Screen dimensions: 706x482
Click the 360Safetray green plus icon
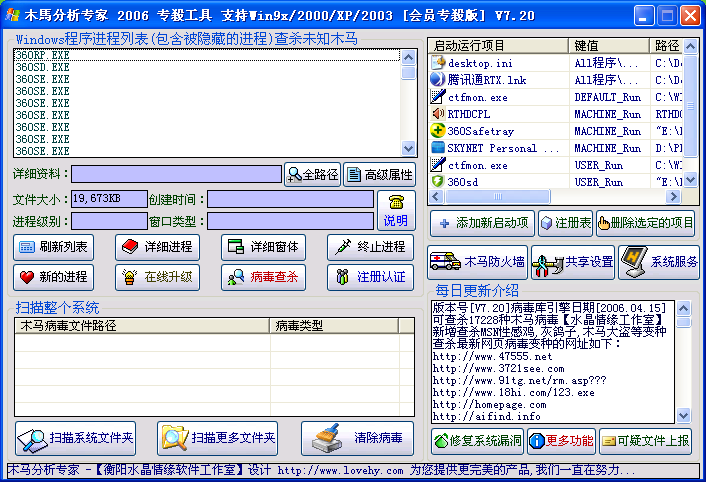pyautogui.click(x=437, y=131)
